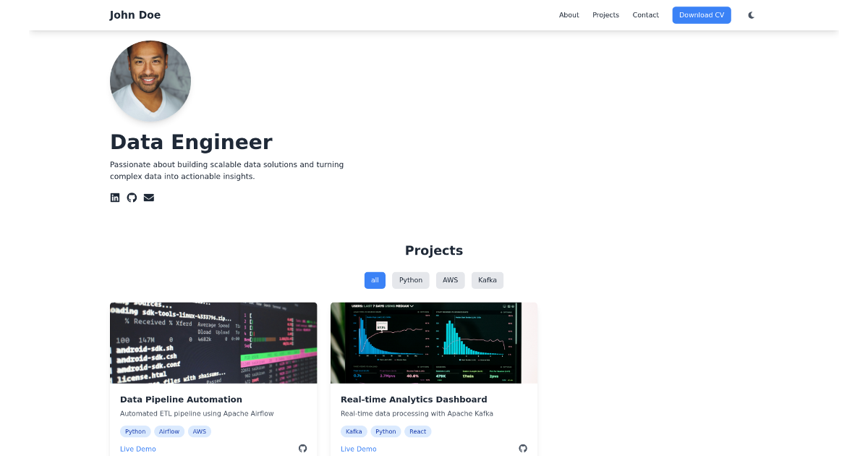
Task: Toggle dark mode with the moon icon
Action: click(x=751, y=14)
